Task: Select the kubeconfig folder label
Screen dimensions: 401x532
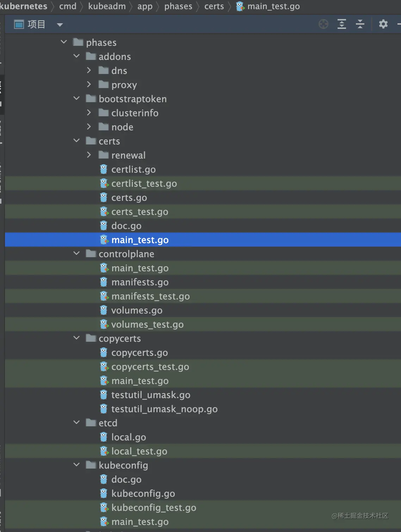Action: tap(123, 465)
